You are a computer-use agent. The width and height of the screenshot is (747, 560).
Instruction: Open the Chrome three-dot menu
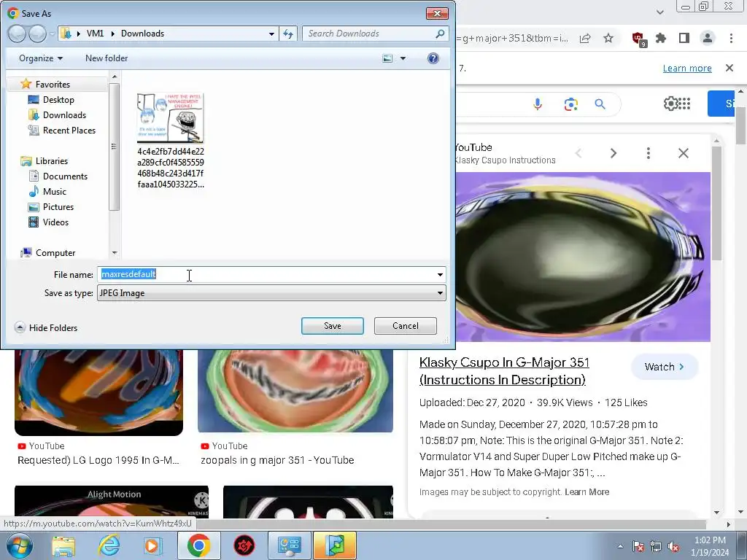(x=731, y=39)
